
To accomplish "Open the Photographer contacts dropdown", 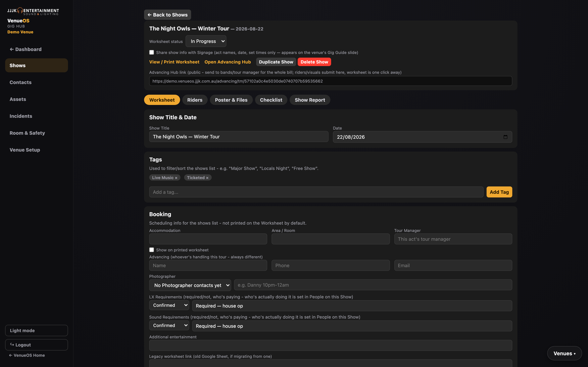I will 190,285.
